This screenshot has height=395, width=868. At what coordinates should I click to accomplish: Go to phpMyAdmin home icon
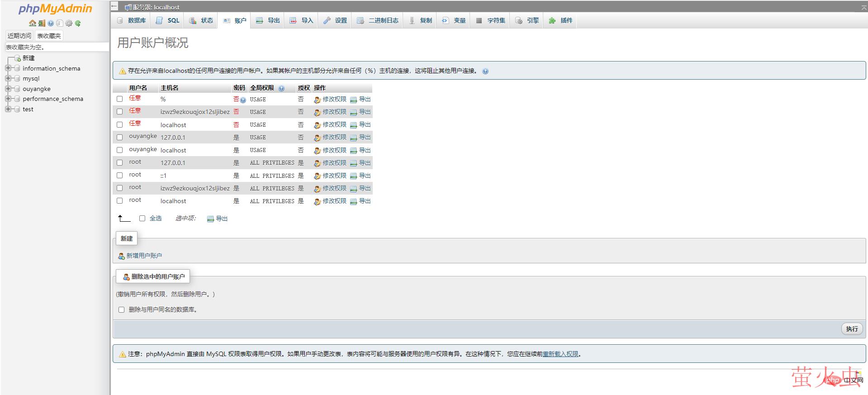click(32, 23)
